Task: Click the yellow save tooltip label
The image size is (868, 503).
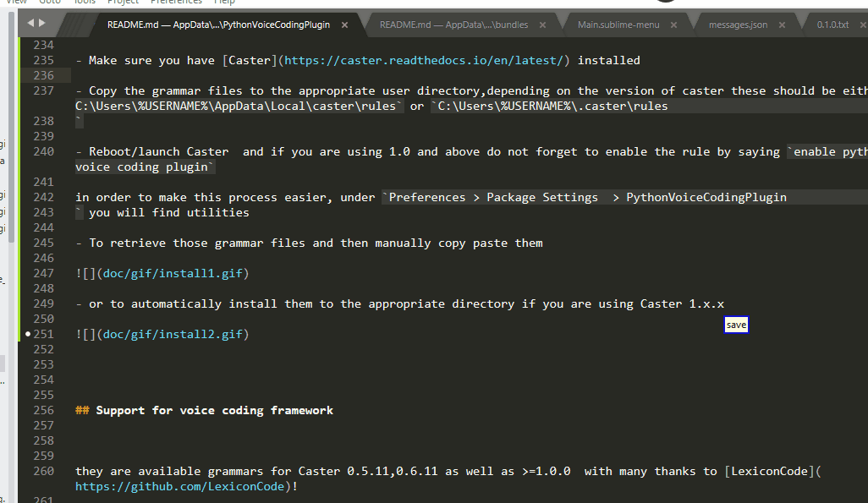Action: click(736, 325)
